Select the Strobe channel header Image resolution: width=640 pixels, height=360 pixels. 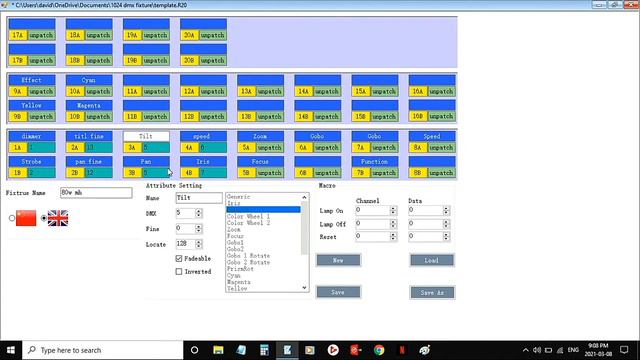pos(32,162)
